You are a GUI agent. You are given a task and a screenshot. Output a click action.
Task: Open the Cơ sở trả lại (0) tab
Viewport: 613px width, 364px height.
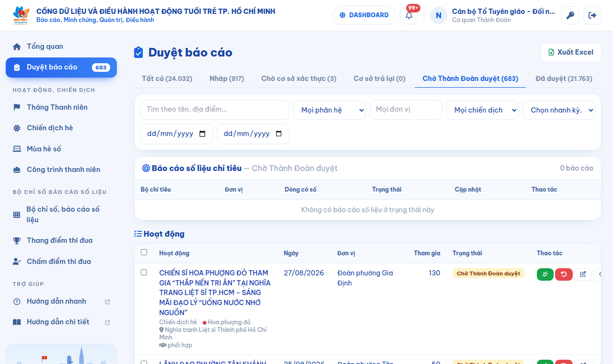tap(379, 79)
